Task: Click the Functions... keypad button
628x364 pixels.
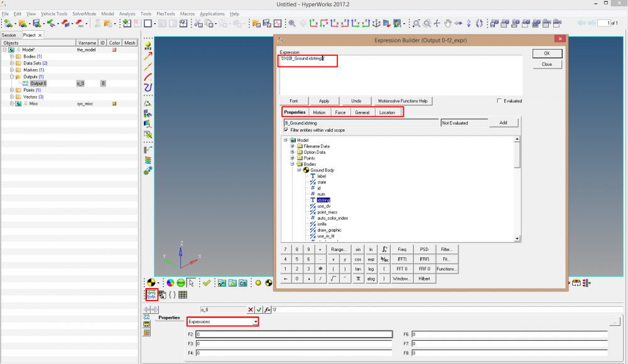Action: (447, 269)
